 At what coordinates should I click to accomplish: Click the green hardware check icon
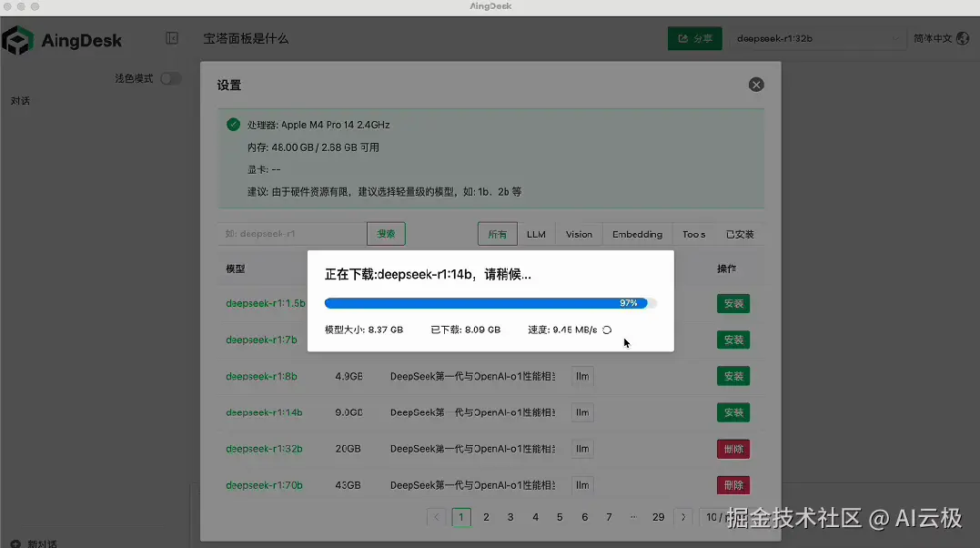pyautogui.click(x=233, y=125)
